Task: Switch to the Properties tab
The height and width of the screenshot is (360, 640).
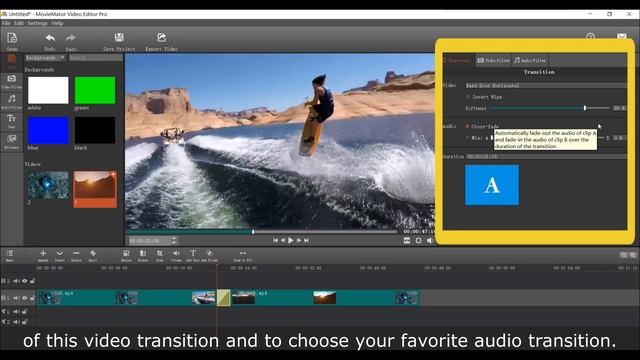Action: click(458, 60)
